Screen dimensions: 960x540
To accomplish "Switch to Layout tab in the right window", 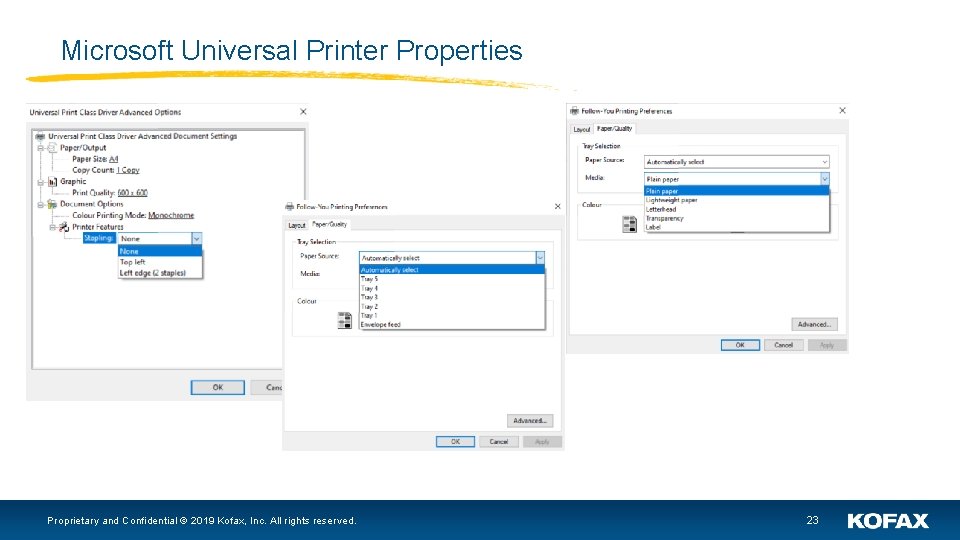I will click(x=582, y=129).
